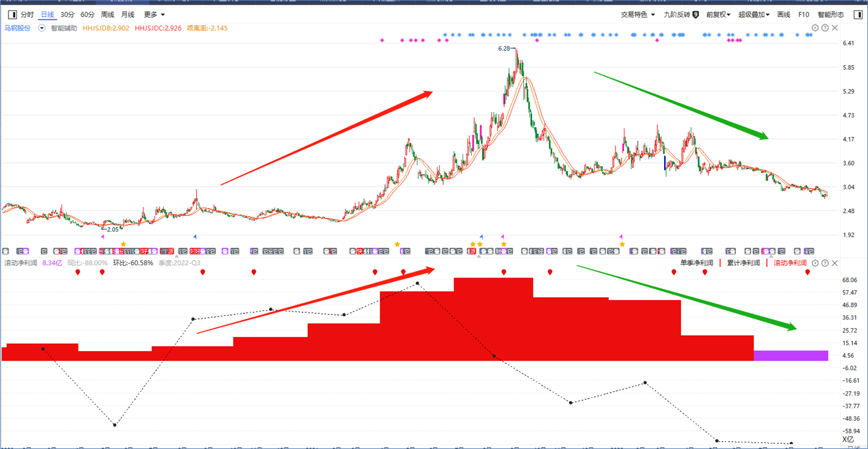Click the leftmost magenta flag near the 2.05 low
Screen dimensions: 868x449
click(102, 237)
